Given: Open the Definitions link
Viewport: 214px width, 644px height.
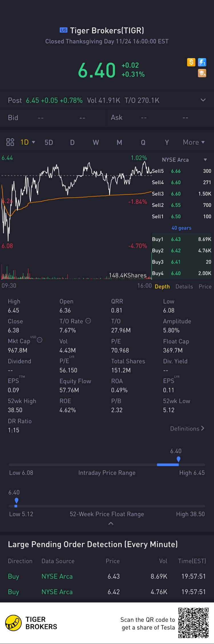Looking at the screenshot, I should (x=187, y=428).
